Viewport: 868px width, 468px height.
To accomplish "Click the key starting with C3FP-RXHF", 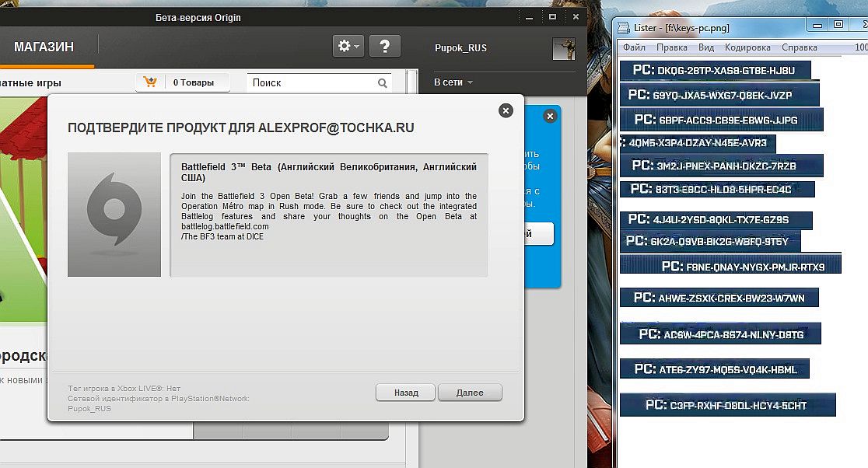I will pyautogui.click(x=727, y=405).
